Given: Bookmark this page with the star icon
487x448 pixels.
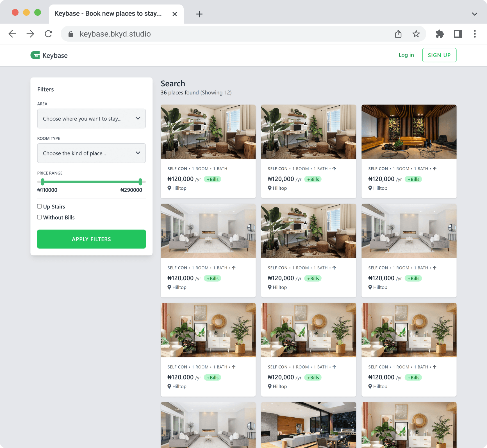Looking at the screenshot, I should [x=416, y=34].
